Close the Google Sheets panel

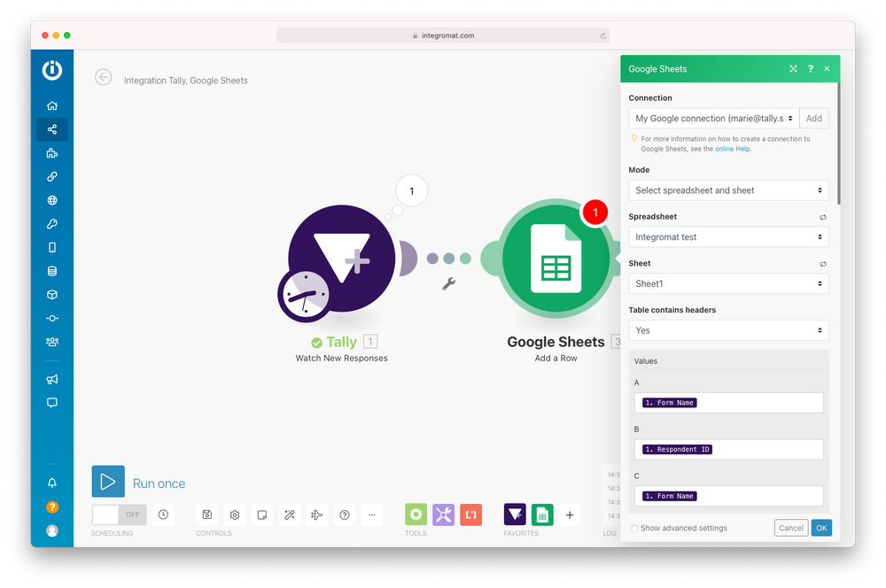tap(827, 69)
